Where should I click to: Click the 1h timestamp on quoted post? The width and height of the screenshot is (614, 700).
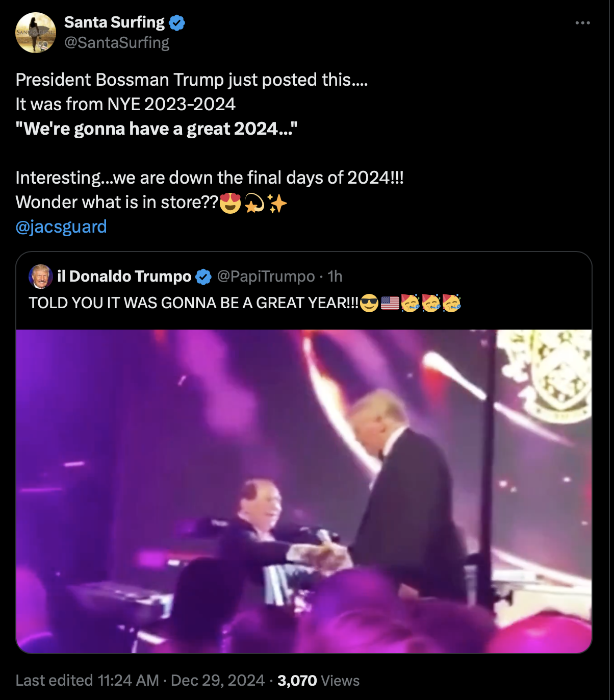pyautogui.click(x=335, y=277)
